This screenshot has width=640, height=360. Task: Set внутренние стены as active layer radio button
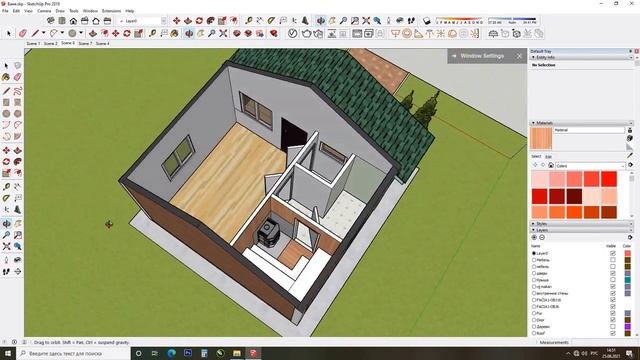coord(534,293)
